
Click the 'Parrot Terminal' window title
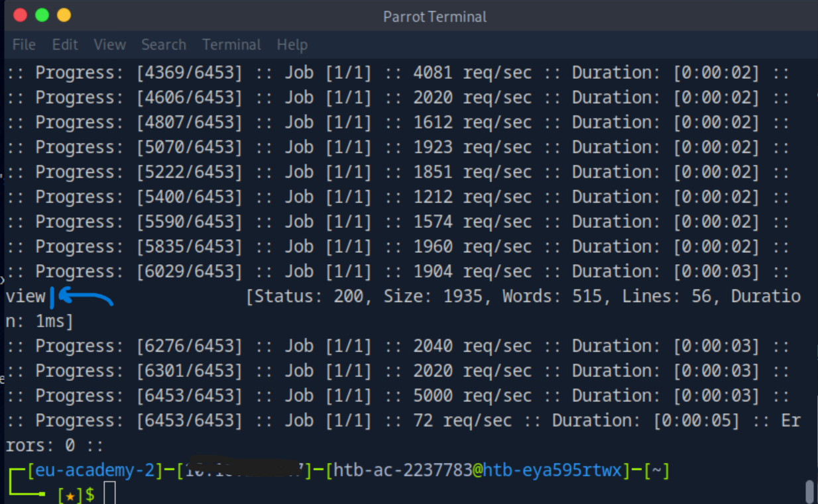435,17
